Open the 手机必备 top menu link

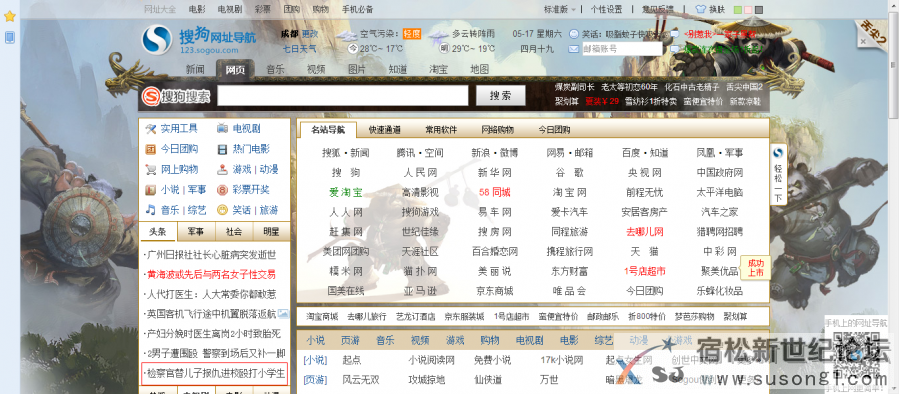(x=357, y=9)
